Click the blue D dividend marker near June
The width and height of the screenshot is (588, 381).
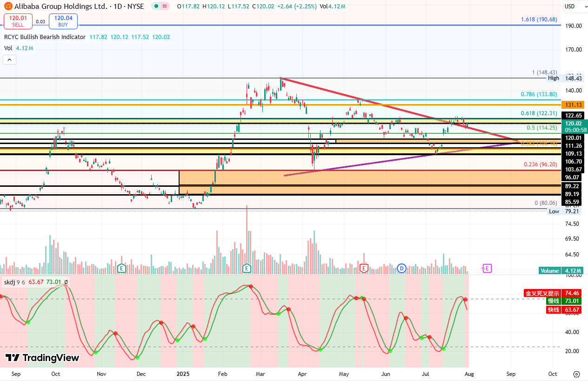402,268
